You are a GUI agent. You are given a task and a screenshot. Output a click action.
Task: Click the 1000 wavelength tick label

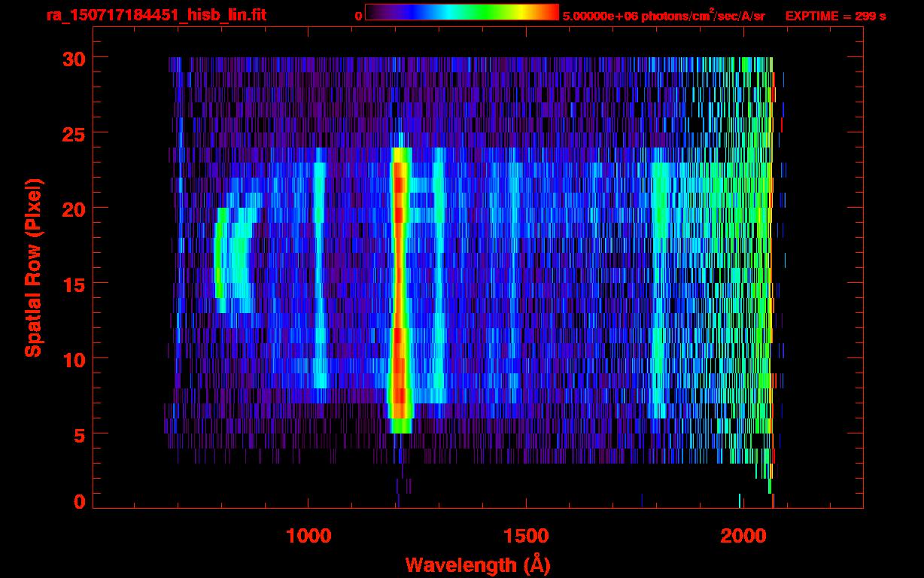309,536
